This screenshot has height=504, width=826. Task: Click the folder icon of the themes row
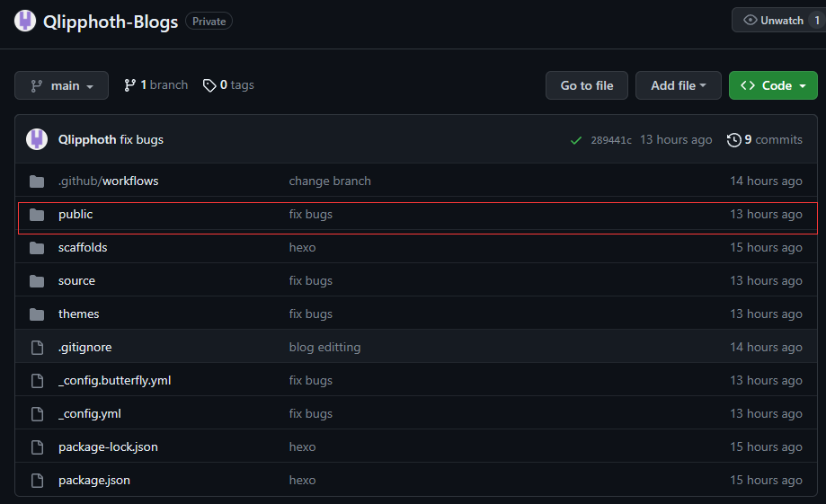point(37,314)
